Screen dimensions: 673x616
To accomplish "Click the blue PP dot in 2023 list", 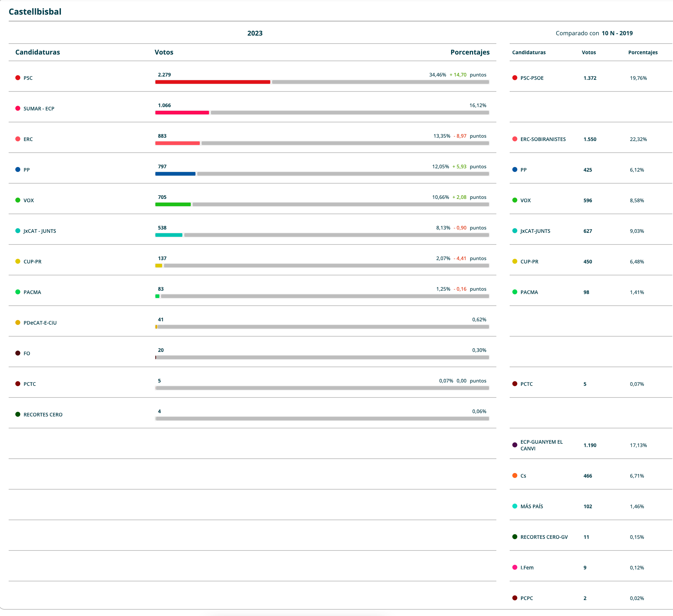I will tap(18, 170).
